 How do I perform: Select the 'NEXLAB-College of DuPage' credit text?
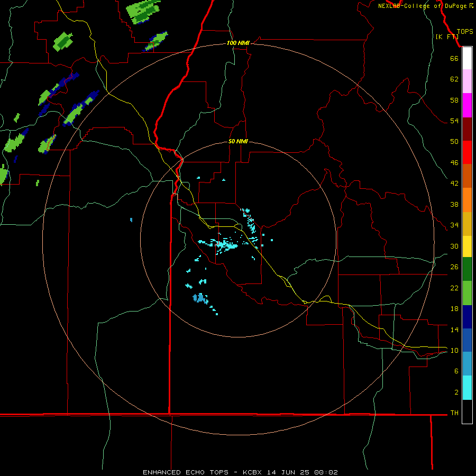click(423, 6)
